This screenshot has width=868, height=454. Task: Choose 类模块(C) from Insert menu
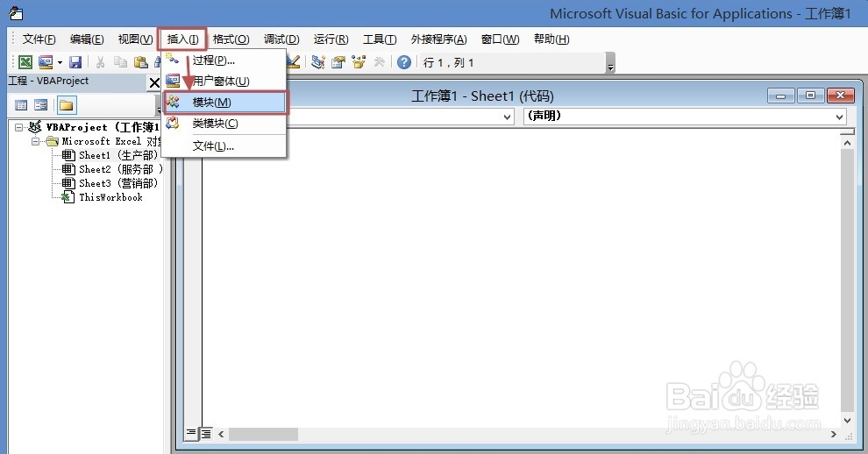tap(224, 124)
